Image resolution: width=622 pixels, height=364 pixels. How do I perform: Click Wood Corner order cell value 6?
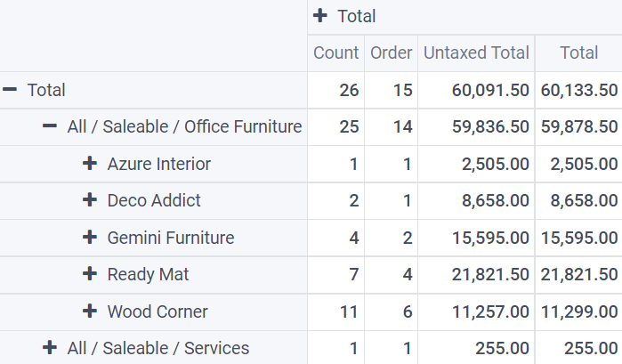point(407,311)
